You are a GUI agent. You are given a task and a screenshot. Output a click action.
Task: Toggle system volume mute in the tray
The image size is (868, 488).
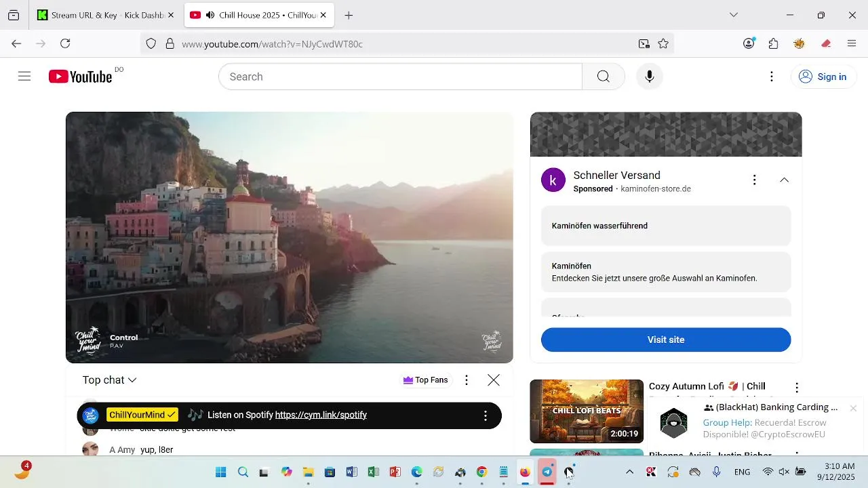click(784, 472)
